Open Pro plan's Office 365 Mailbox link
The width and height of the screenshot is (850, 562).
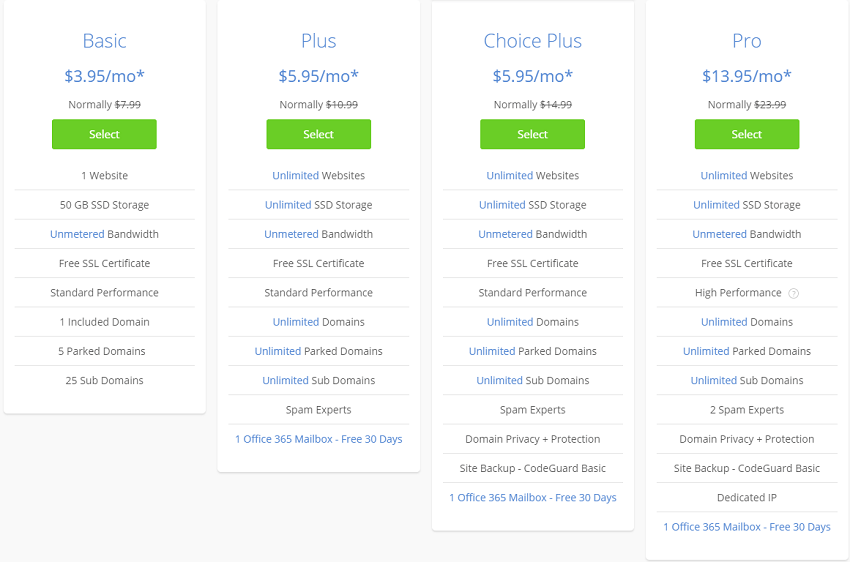click(747, 527)
